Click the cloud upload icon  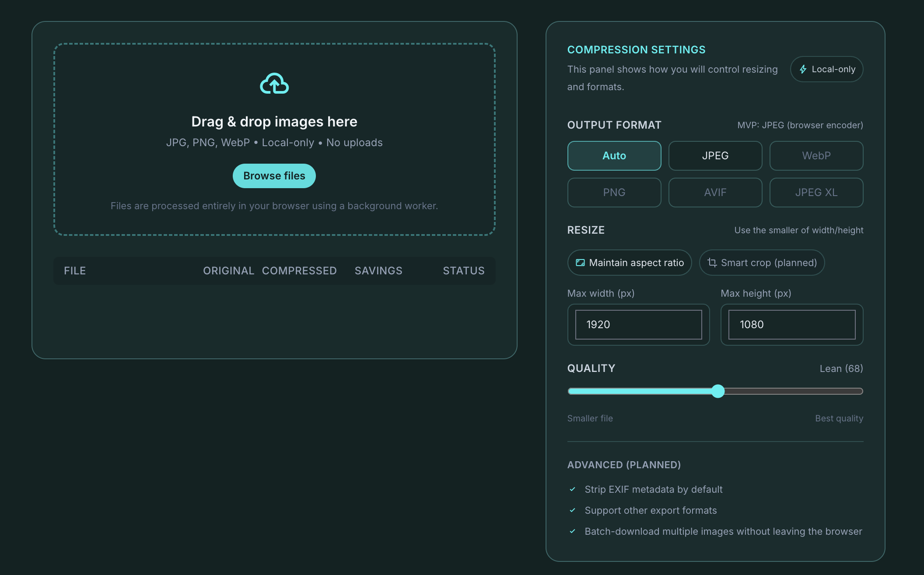point(274,84)
